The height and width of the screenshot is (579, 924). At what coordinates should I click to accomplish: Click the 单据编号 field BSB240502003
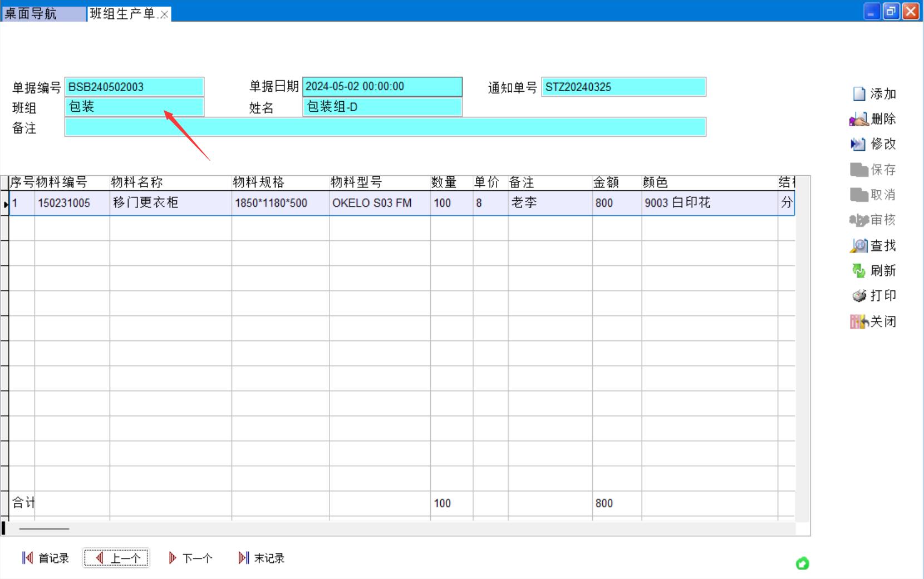(x=134, y=87)
